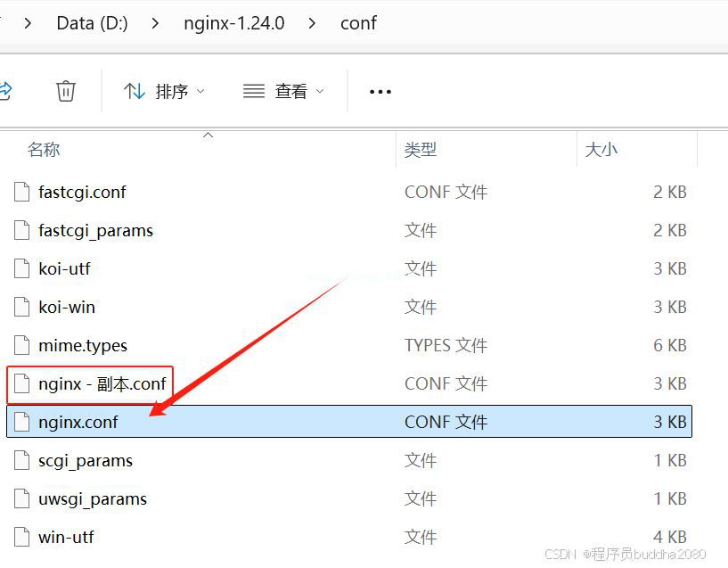The image size is (728, 568).
Task: Click CONF 文件 type of fastcgi.conf
Action: 446,192
